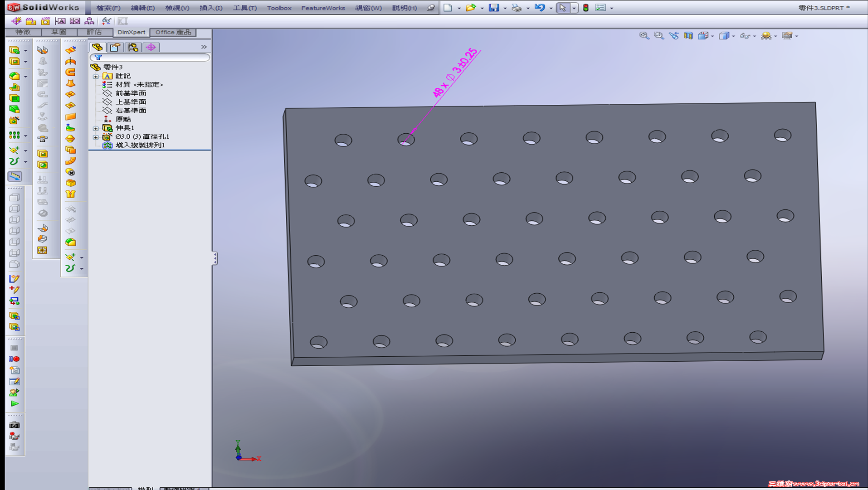Viewport: 868px width, 490px height.
Task: Open the DimXpertManager tab
Action: point(151,47)
